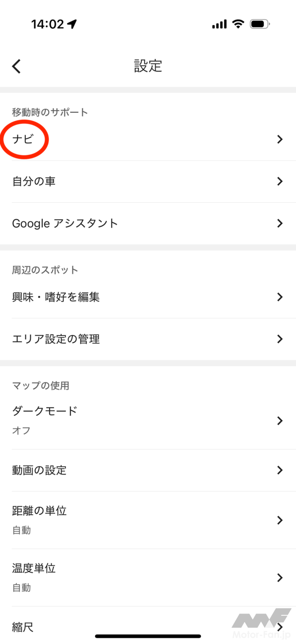Screen dimensions: 296x644
Task: Tap the chevron beside 距離の単位
Action: [280, 520]
